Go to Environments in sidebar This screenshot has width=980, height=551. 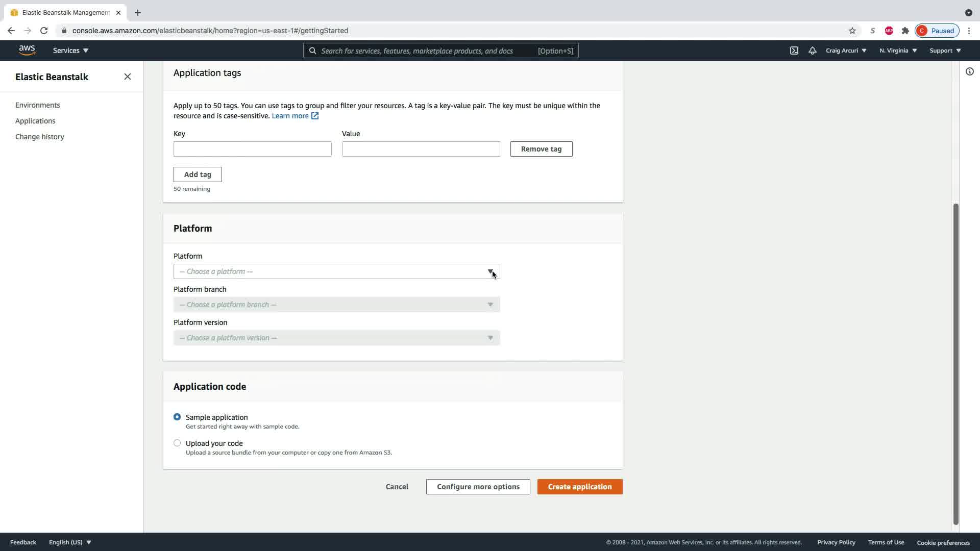38,105
